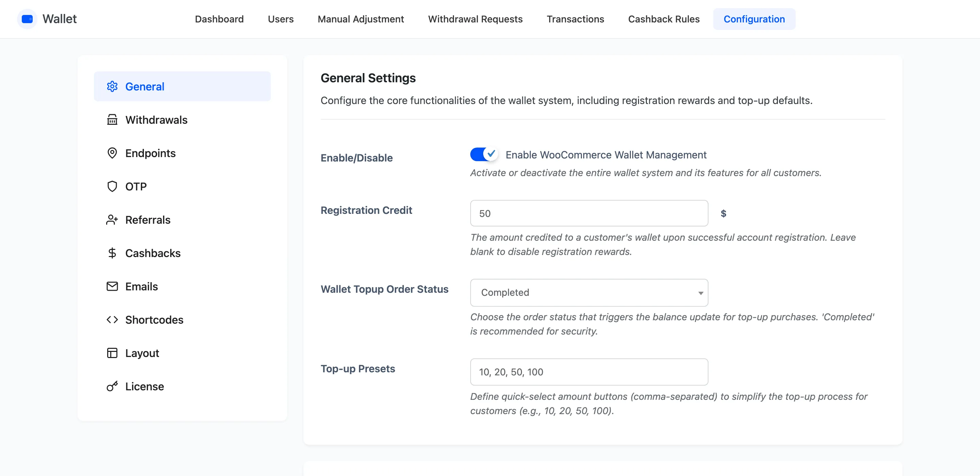Click the Shortcodes angle brackets icon

(x=112, y=320)
